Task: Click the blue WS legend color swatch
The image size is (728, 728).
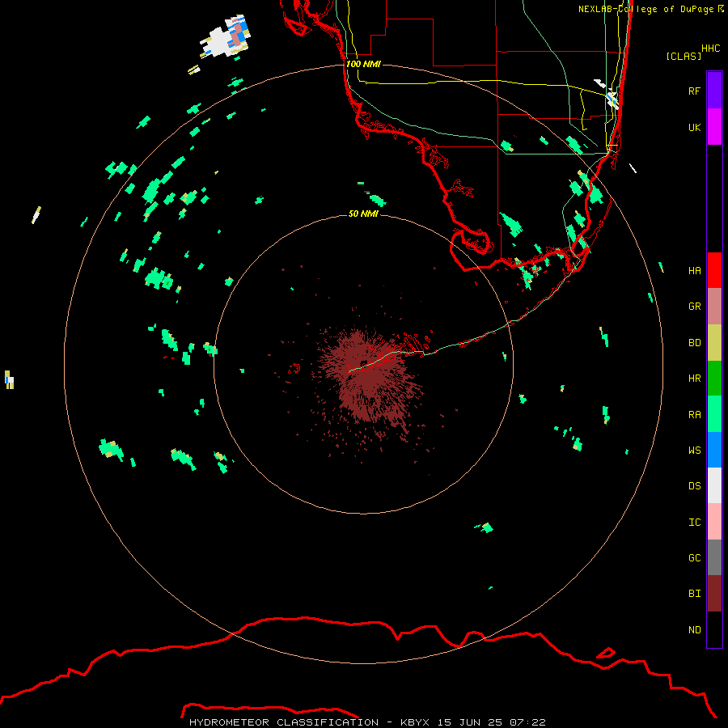Action: pos(714,450)
